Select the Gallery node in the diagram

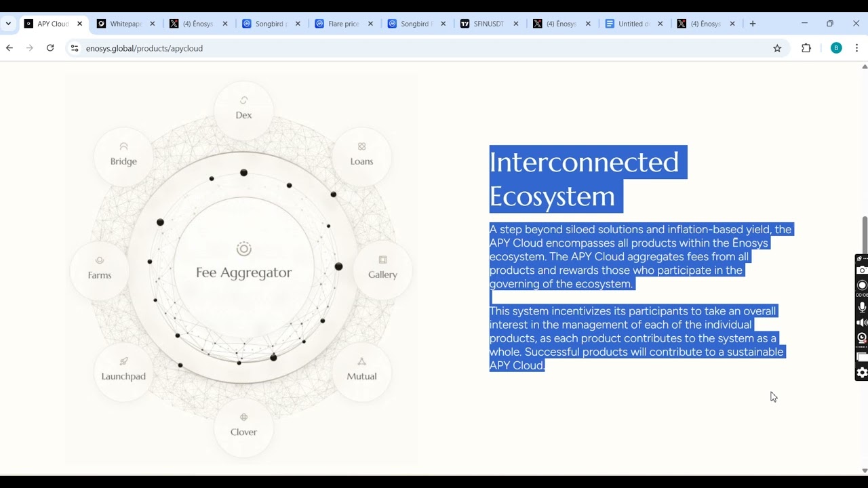(x=382, y=270)
